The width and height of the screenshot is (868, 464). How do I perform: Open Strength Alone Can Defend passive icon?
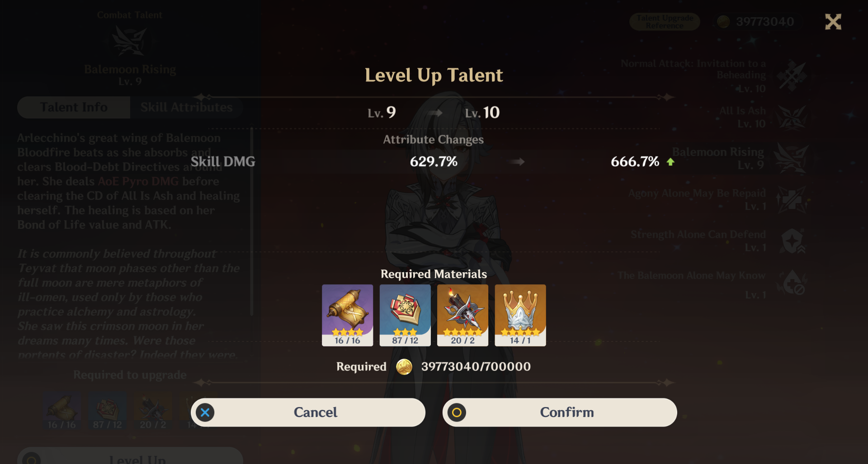793,241
